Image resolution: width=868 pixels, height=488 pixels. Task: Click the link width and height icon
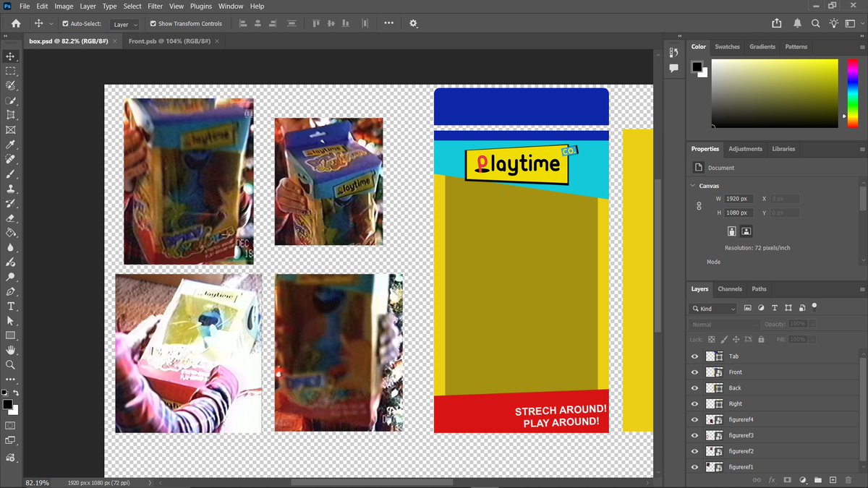tap(699, 206)
